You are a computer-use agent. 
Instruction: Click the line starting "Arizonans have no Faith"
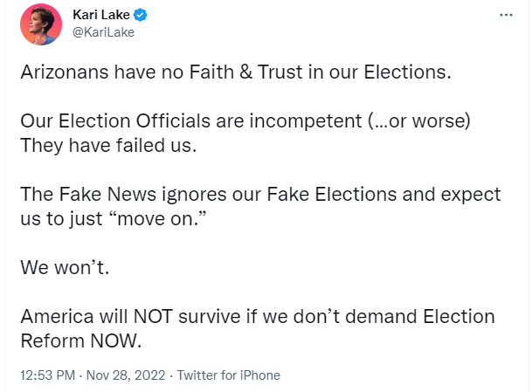(x=235, y=72)
